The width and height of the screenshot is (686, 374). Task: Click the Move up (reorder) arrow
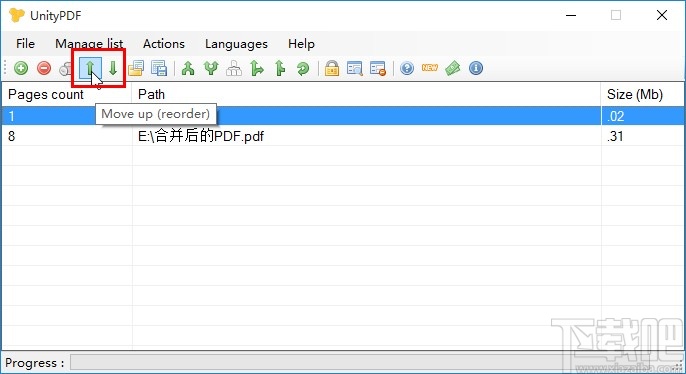pyautogui.click(x=91, y=68)
